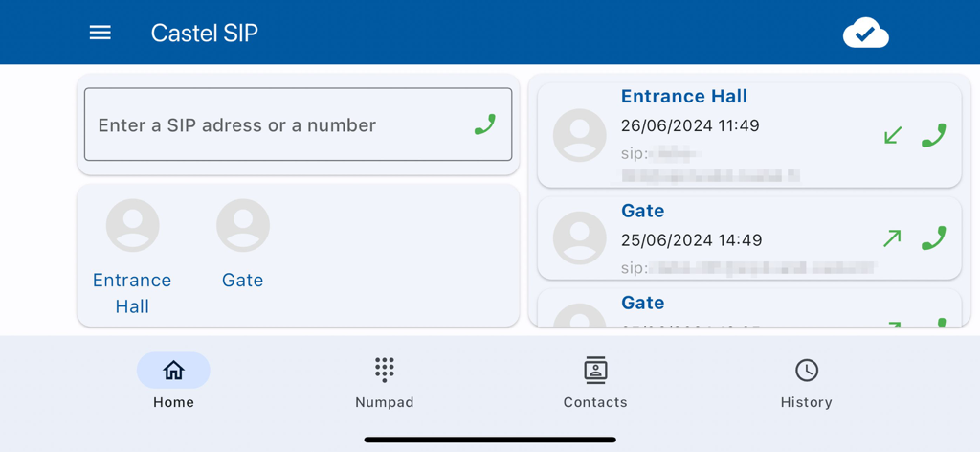
Task: Go to the Contacts tab
Action: pos(595,382)
